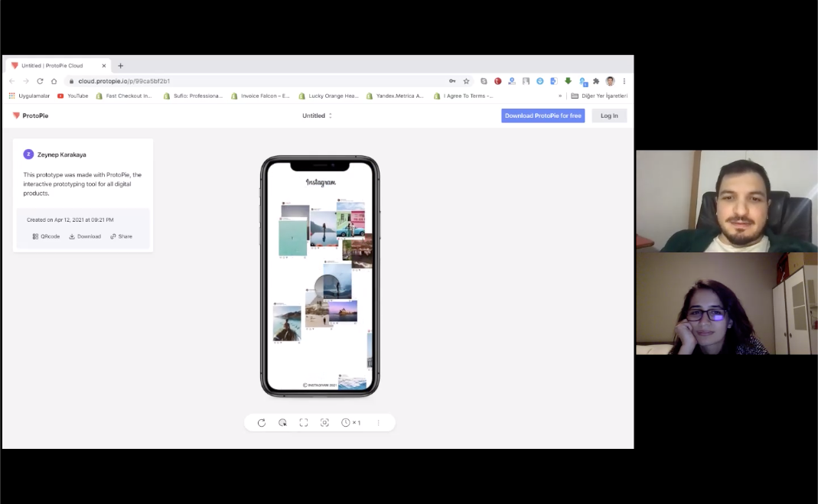This screenshot has height=504, width=818.
Task: Open saved passwords key icon in the address bar
Action: pyautogui.click(x=452, y=81)
